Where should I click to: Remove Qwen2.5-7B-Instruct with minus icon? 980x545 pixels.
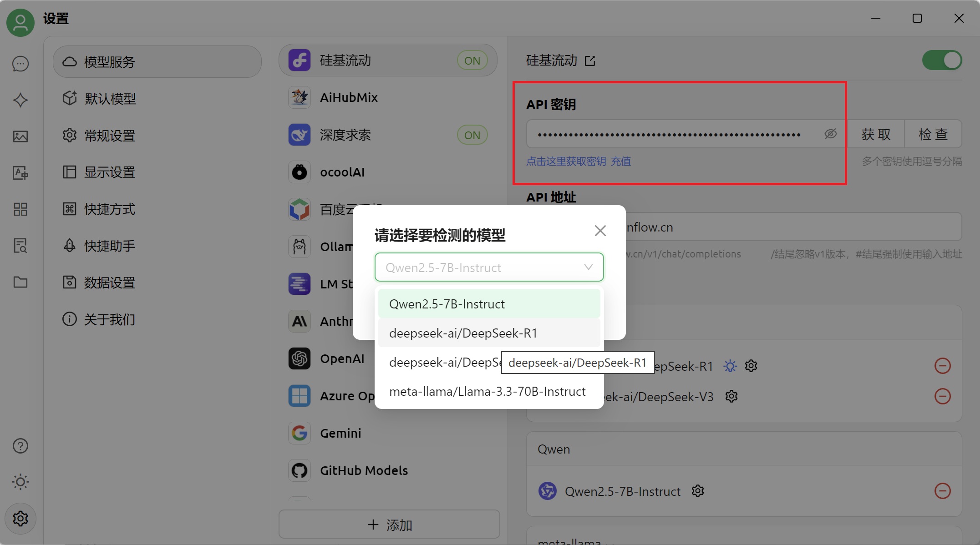pyautogui.click(x=943, y=491)
